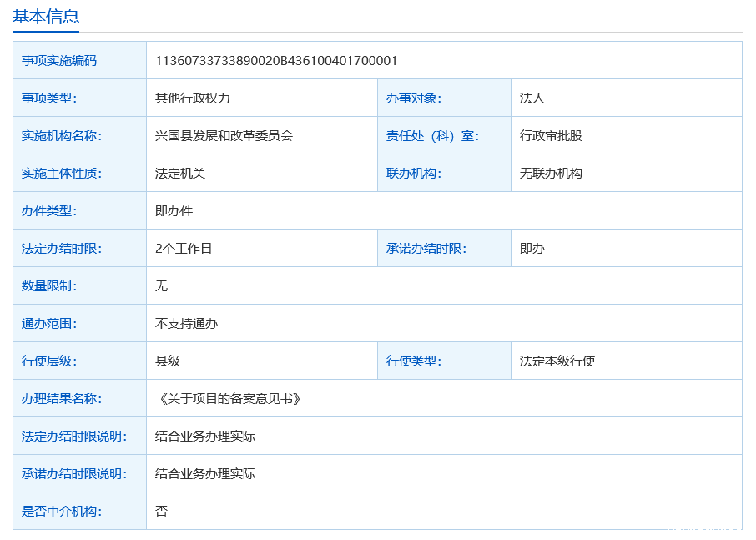
Task: Click the 行政审批股 department value
Action: click(551, 136)
